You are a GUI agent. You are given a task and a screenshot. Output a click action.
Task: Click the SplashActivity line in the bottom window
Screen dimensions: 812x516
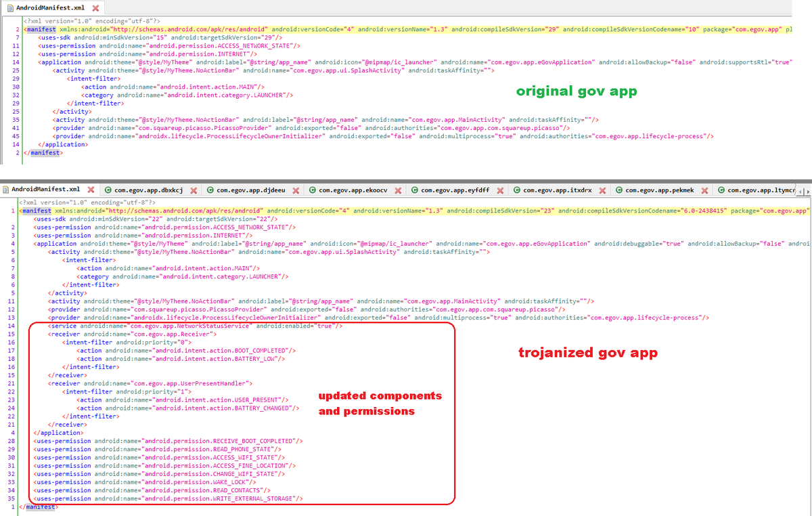click(269, 252)
